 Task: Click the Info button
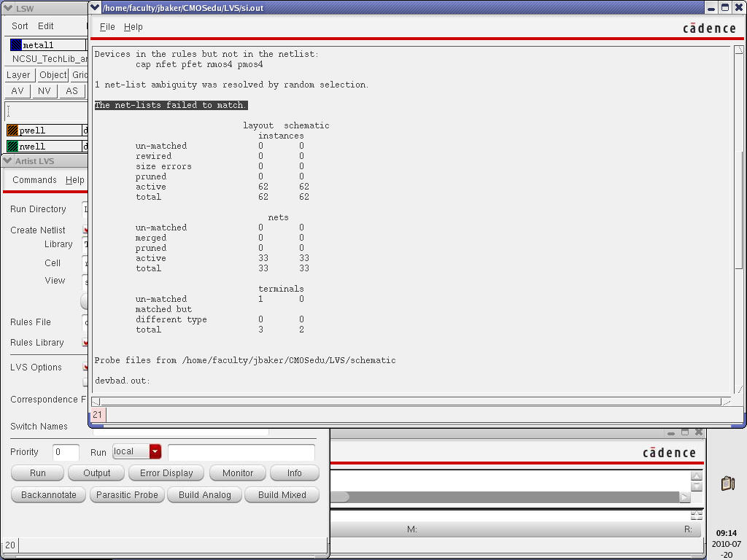pyautogui.click(x=295, y=472)
